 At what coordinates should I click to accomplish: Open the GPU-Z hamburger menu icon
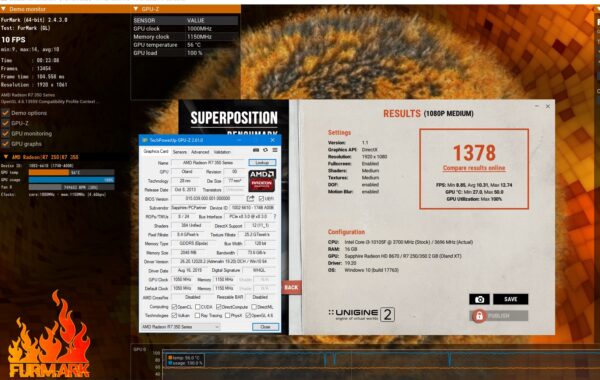pyautogui.click(x=274, y=150)
